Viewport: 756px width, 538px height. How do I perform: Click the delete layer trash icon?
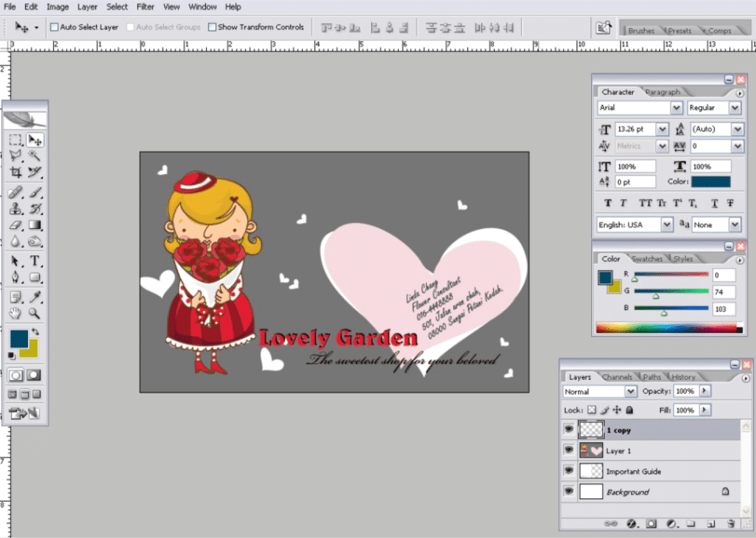click(x=730, y=523)
